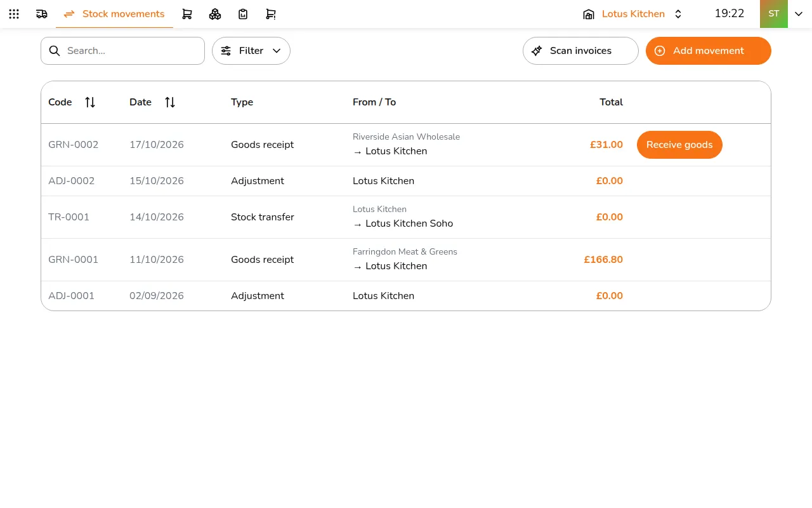Open the clipboard checklist icon section
The image size is (812, 508).
(x=243, y=14)
